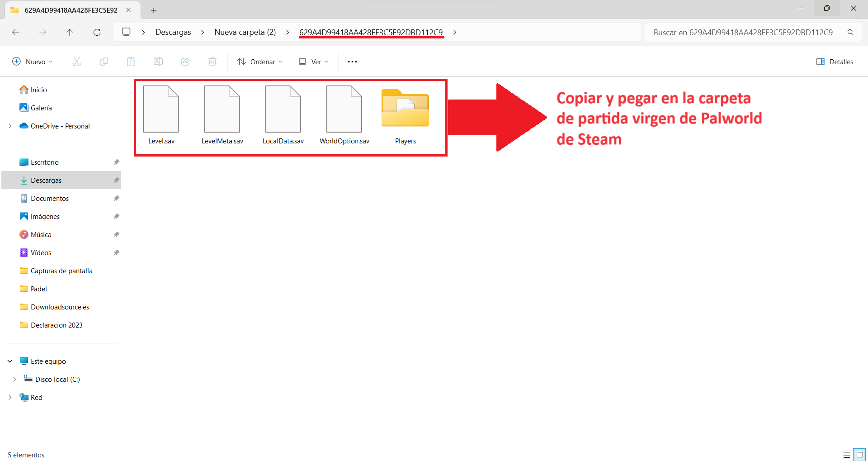Unpin Documentos from quick access
868x461 pixels.
point(116,198)
